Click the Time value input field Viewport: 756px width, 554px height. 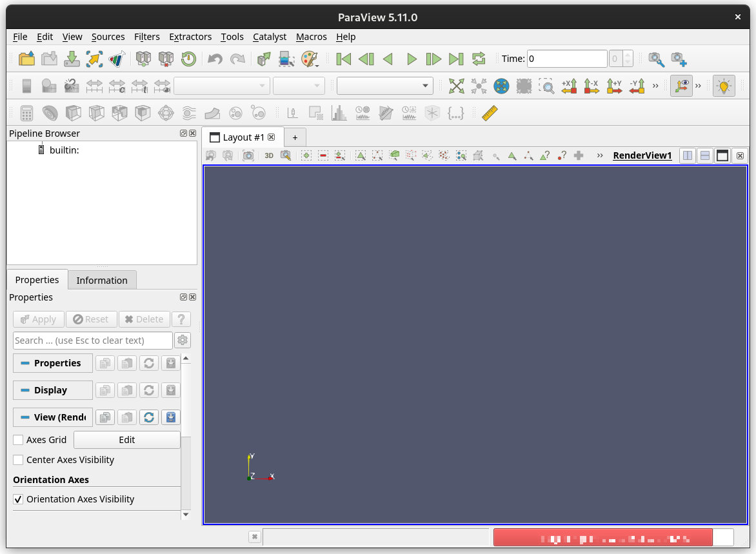tap(566, 59)
